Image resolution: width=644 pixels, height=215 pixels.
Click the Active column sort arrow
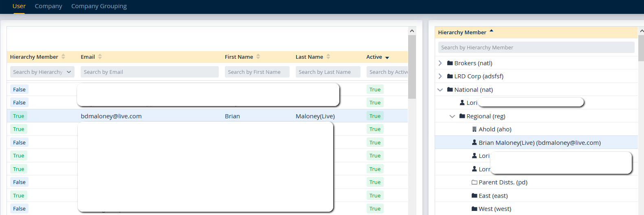point(387,58)
